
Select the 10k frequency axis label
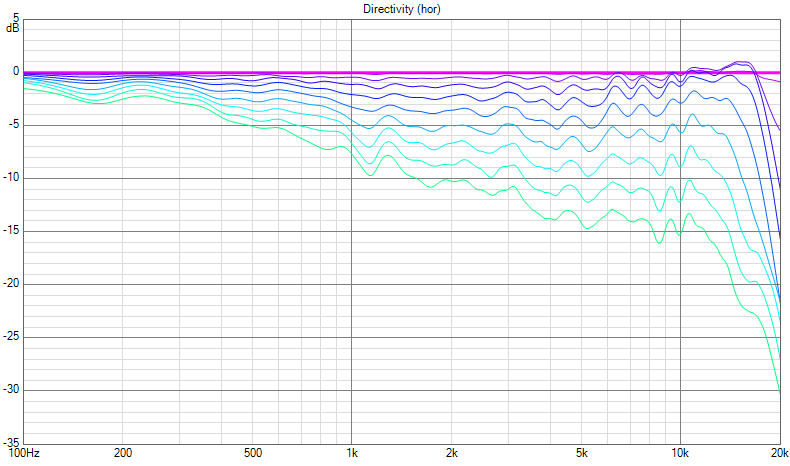680,453
